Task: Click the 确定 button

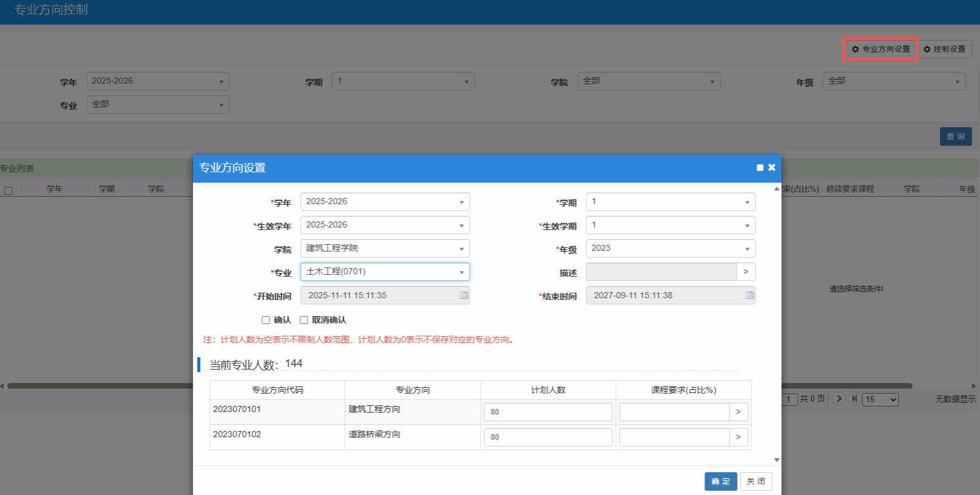Action: (721, 481)
